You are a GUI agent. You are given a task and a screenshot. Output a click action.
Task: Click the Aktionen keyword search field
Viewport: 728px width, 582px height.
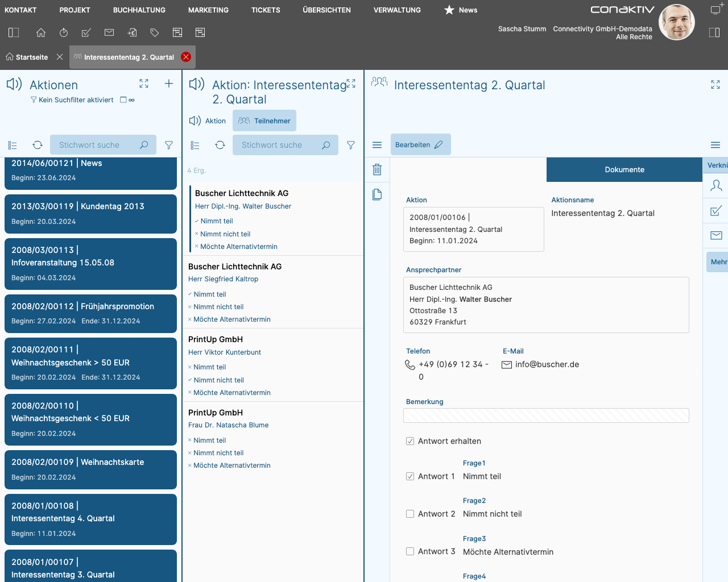tap(104, 145)
